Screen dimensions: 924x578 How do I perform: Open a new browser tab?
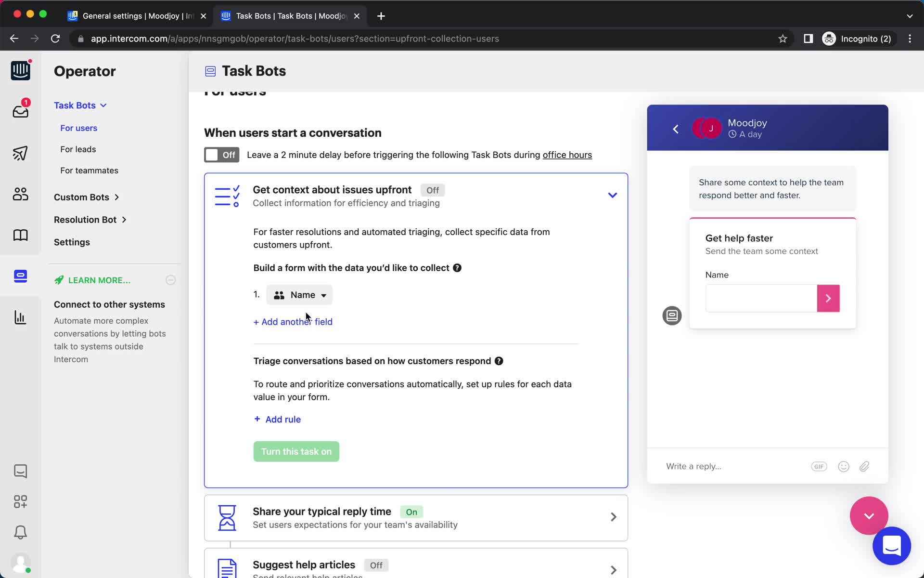tap(381, 16)
